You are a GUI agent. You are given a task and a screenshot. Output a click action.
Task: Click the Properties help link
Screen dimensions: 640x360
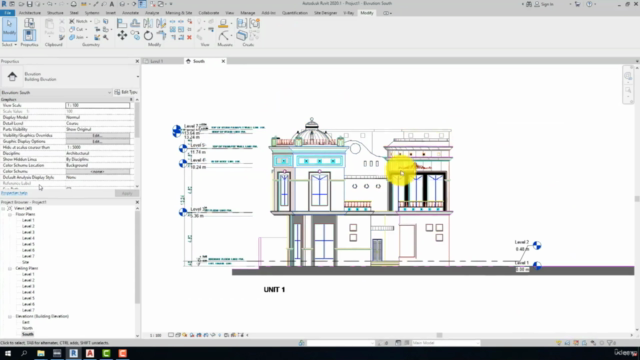coord(14,193)
